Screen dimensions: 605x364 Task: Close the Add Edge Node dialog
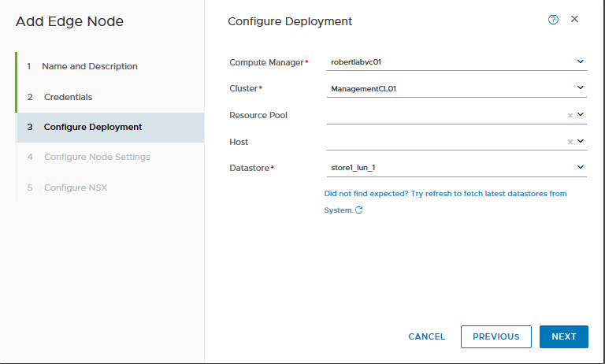click(x=574, y=19)
